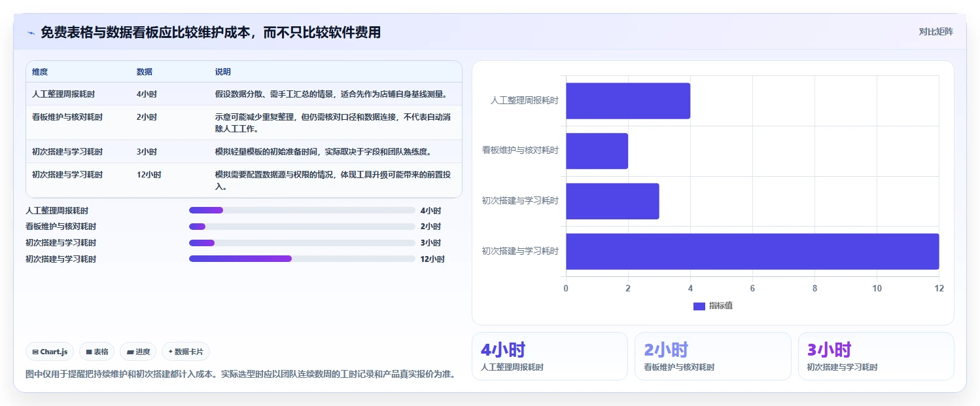Viewport: 980px width, 406px height.
Task: Toggle the 指标值 legend item under the chart
Action: (713, 306)
